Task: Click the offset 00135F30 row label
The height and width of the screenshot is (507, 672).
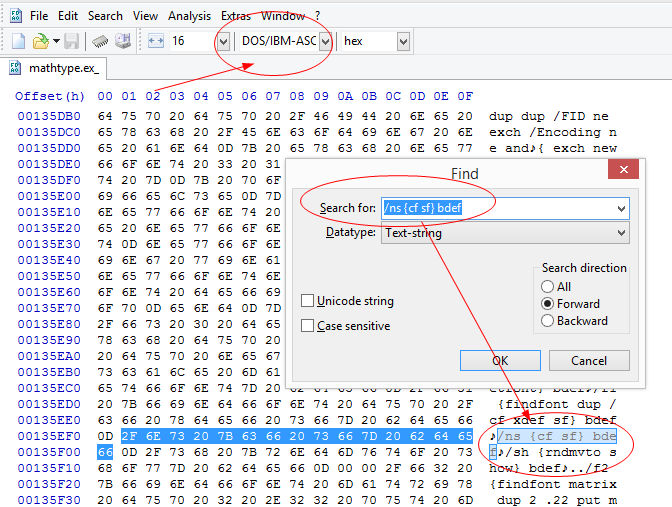Action: (49, 500)
